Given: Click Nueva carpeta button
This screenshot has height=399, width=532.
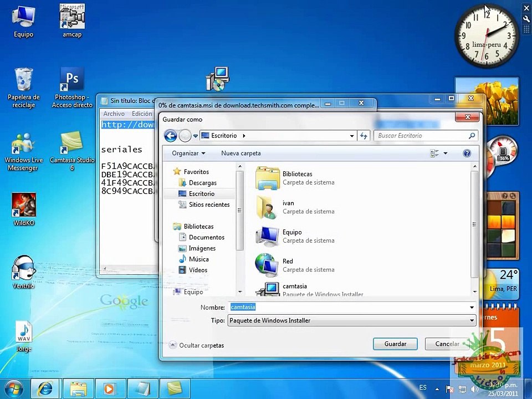Looking at the screenshot, I should (241, 154).
